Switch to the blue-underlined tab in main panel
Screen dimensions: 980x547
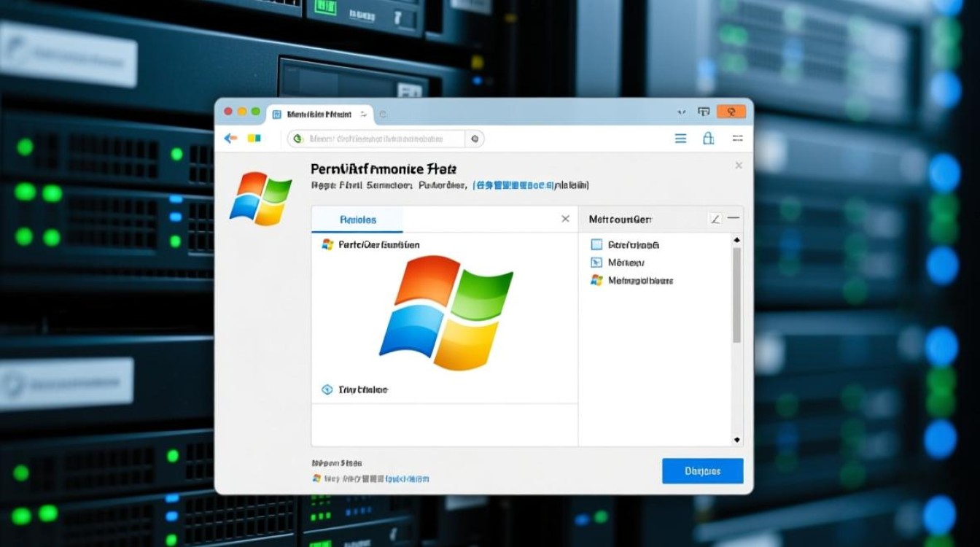click(x=357, y=220)
